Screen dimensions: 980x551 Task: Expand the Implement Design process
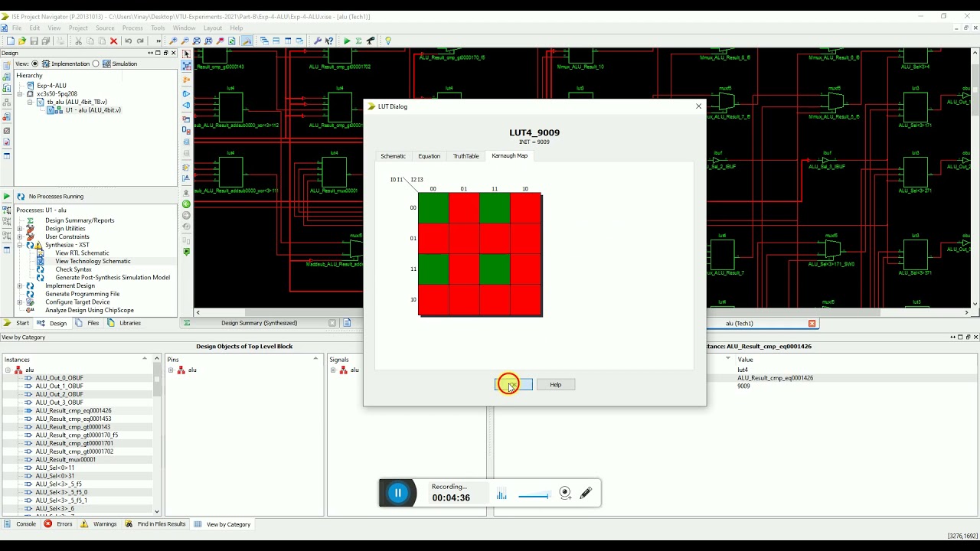point(20,286)
